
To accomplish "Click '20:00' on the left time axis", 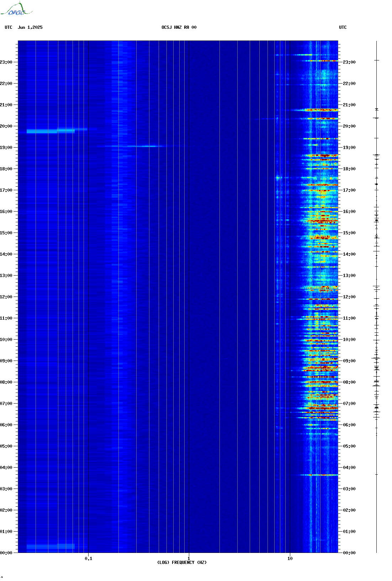I will pos(6,126).
